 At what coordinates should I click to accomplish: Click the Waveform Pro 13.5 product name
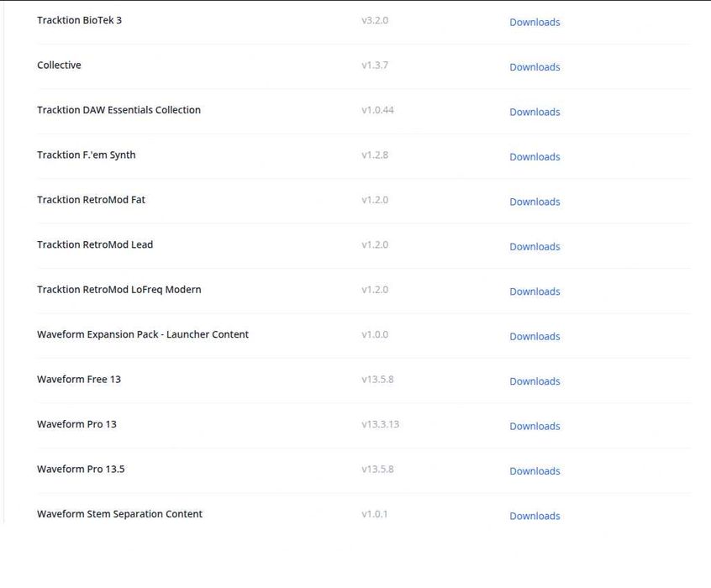click(x=81, y=469)
